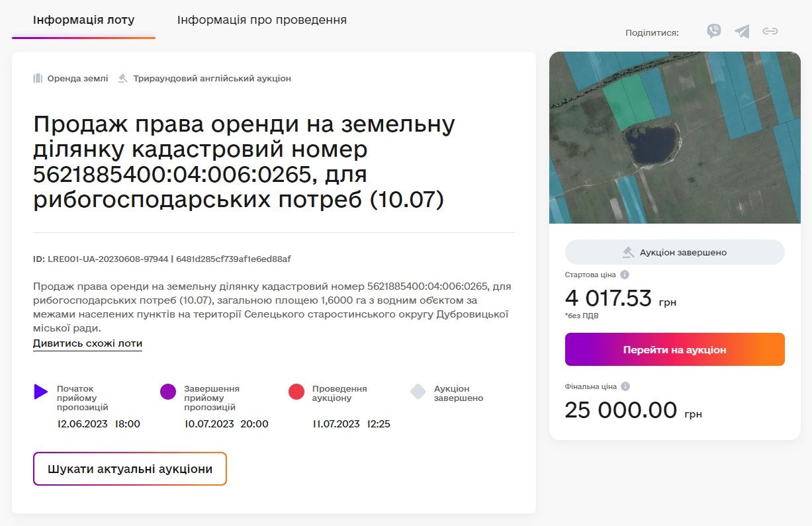Select the 'Оренда землі' category icon
This screenshot has height=526, width=812.
tap(38, 77)
